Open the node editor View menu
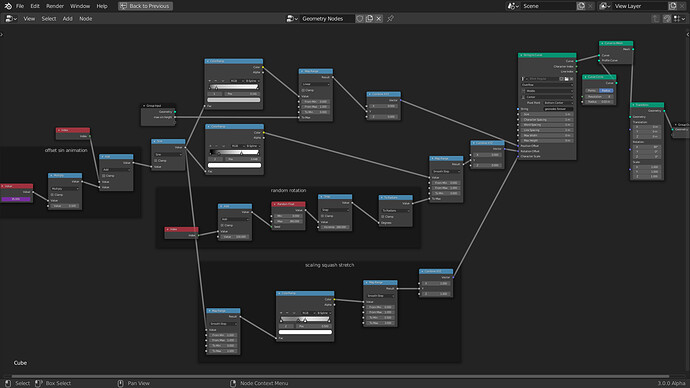The image size is (690, 388). pyautogui.click(x=29, y=18)
